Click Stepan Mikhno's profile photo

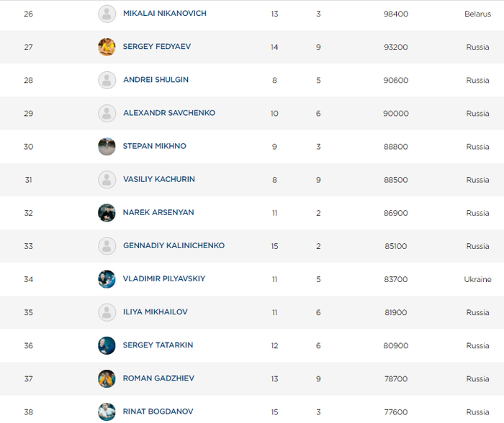tap(107, 146)
